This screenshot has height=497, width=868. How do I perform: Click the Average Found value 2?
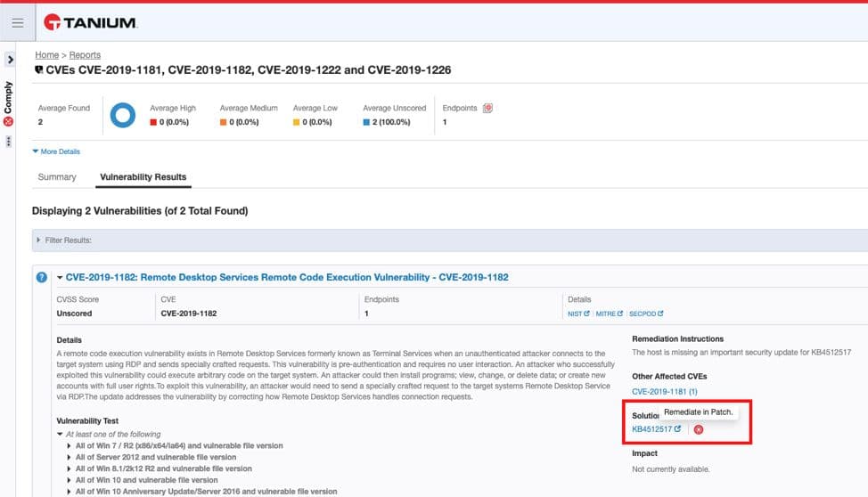40,122
